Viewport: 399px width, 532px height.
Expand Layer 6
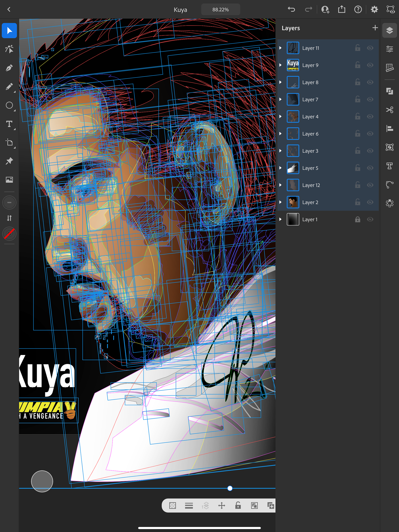[x=280, y=134]
